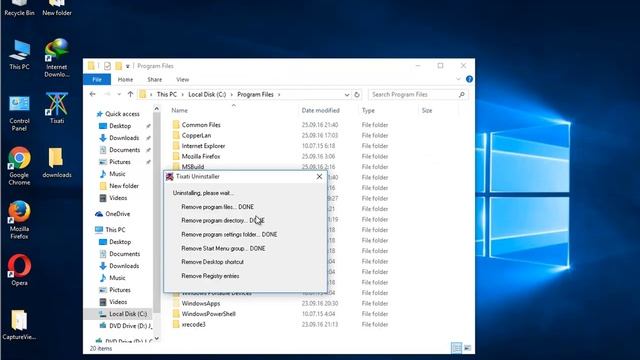The height and width of the screenshot is (360, 640).
Task: Select DVD Drive (D:) in navigation pane
Action: 130,326
